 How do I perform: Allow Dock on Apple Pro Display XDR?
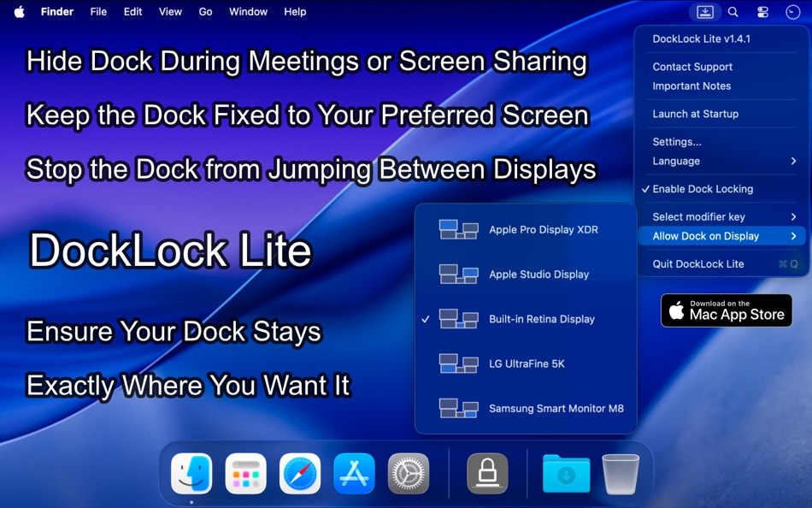pos(526,230)
